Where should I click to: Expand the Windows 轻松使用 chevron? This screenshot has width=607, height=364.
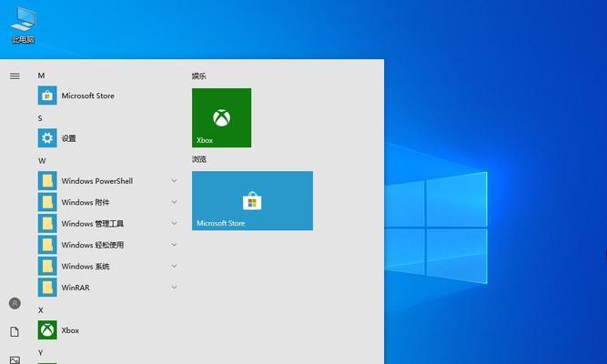pyautogui.click(x=174, y=245)
